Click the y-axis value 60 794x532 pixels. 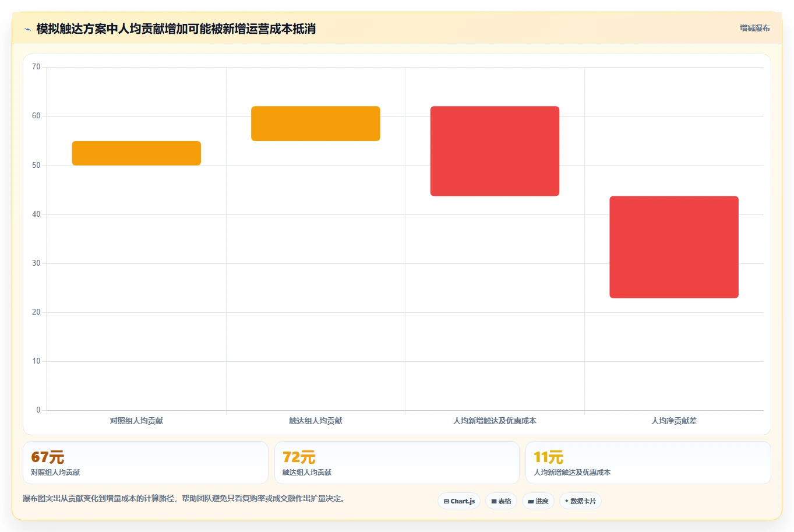36,116
